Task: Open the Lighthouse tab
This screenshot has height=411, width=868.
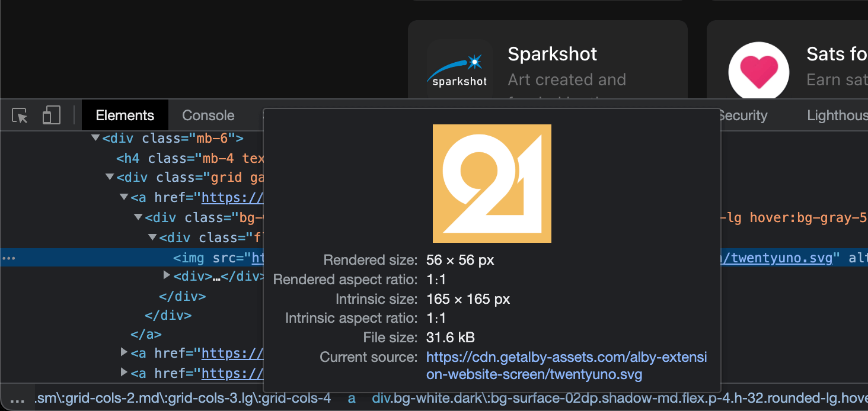Action: [x=837, y=115]
